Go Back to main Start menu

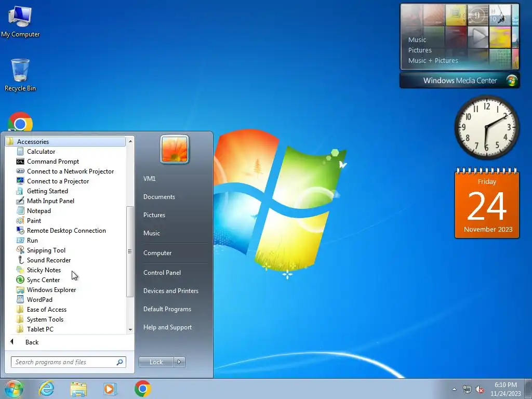tap(32, 342)
